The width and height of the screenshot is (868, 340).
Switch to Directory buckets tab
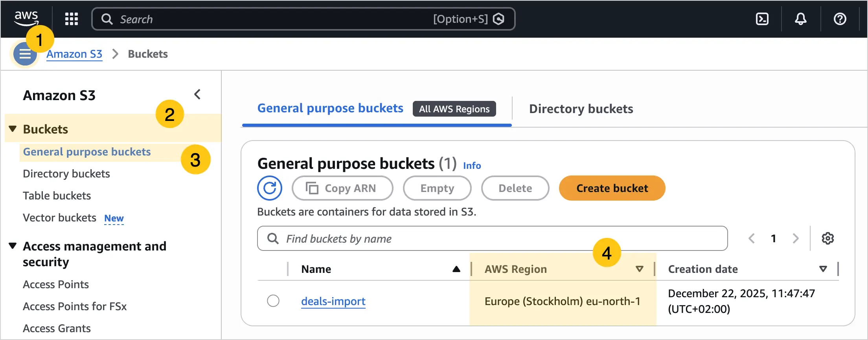[581, 109]
